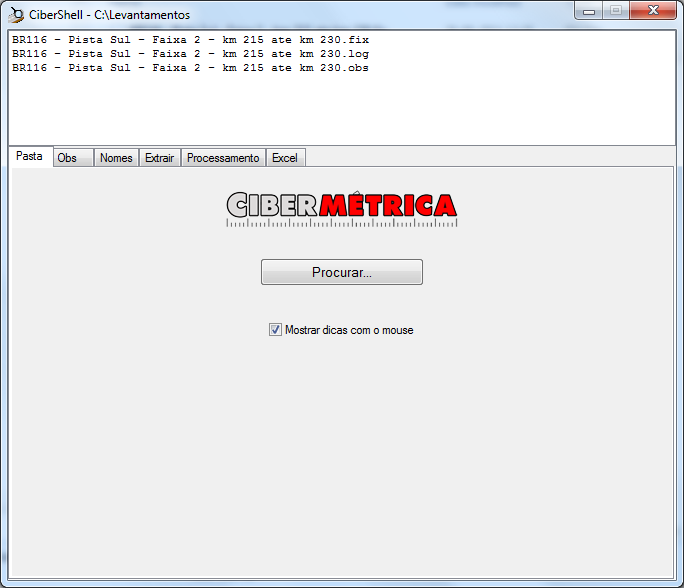Switch to the Pasta tab

point(30,156)
